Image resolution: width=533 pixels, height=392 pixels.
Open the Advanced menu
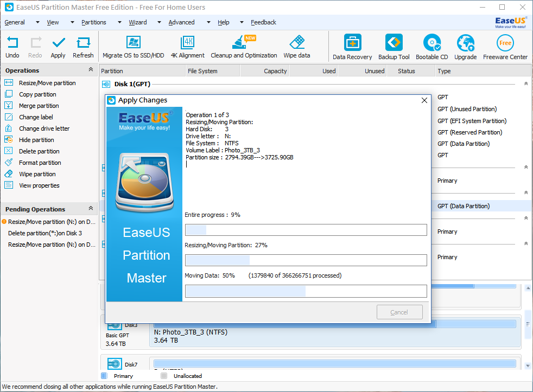coord(181,22)
